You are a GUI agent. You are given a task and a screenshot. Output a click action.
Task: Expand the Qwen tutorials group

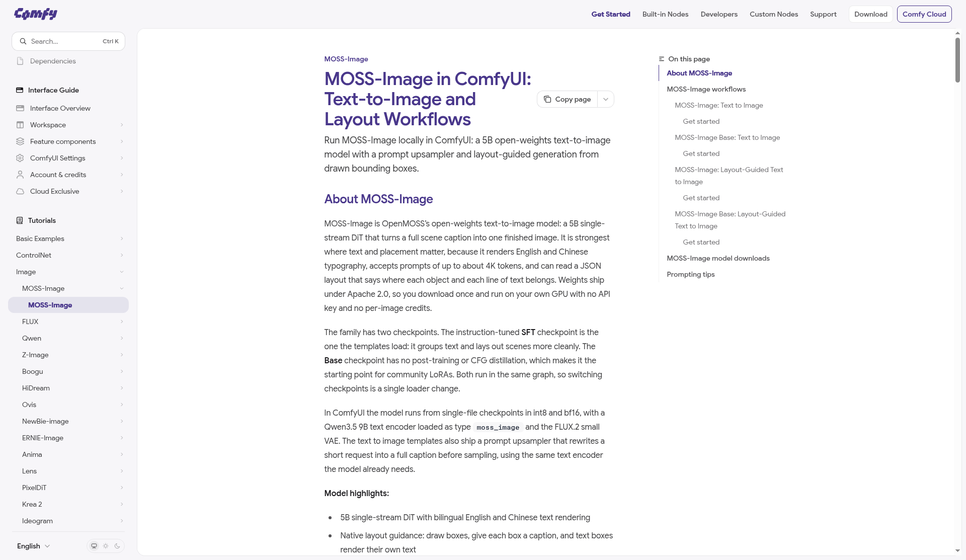click(68, 338)
